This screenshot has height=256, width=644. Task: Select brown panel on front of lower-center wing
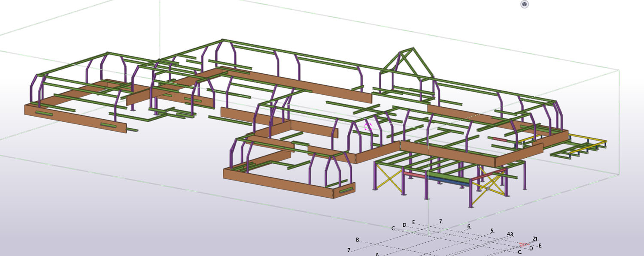278,182
